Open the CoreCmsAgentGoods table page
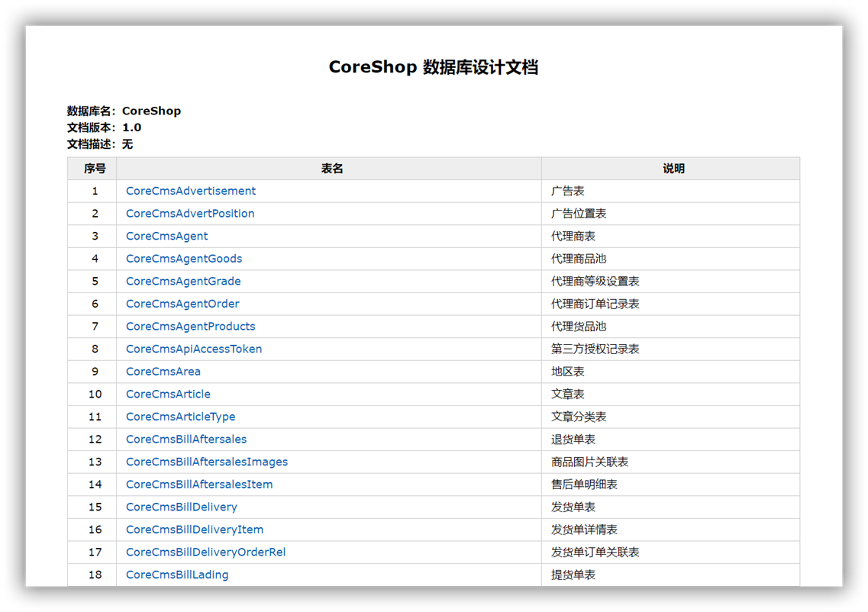This screenshot has width=868, height=612. (x=183, y=259)
